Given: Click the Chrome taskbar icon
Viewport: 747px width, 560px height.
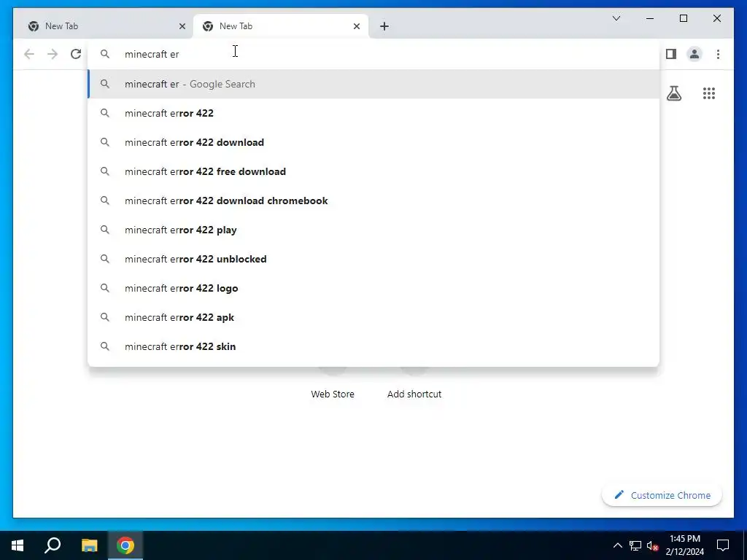Looking at the screenshot, I should 125,545.
